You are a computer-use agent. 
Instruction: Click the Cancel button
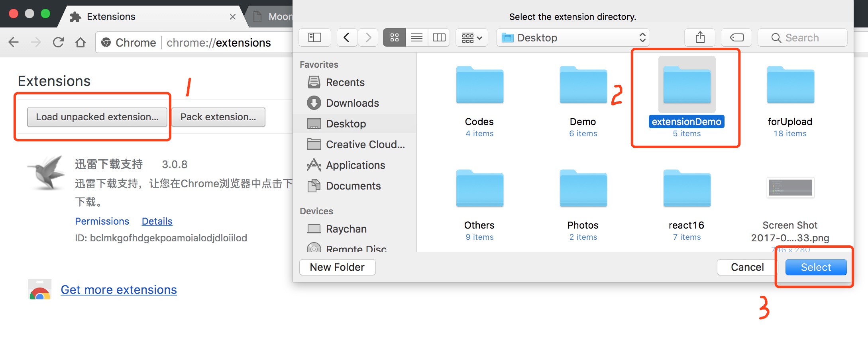[x=747, y=267]
